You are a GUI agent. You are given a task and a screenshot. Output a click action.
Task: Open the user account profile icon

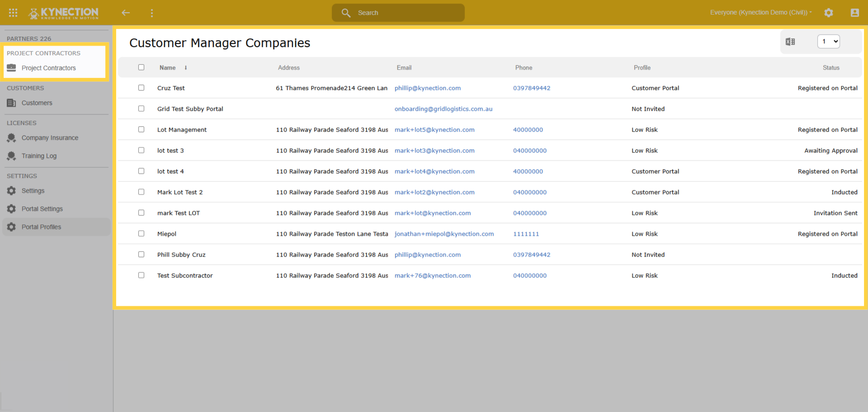coord(855,13)
